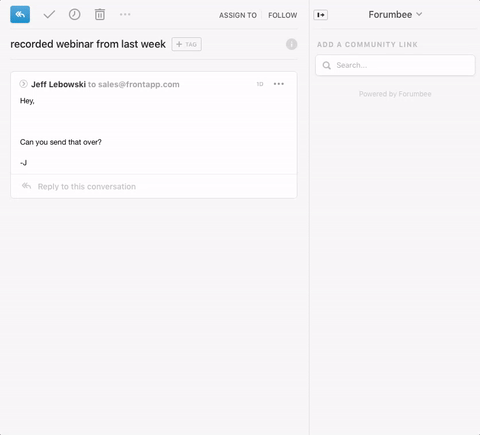Image resolution: width=480 pixels, height=435 pixels.
Task: Click the magnifier icon in community search
Action: click(327, 65)
